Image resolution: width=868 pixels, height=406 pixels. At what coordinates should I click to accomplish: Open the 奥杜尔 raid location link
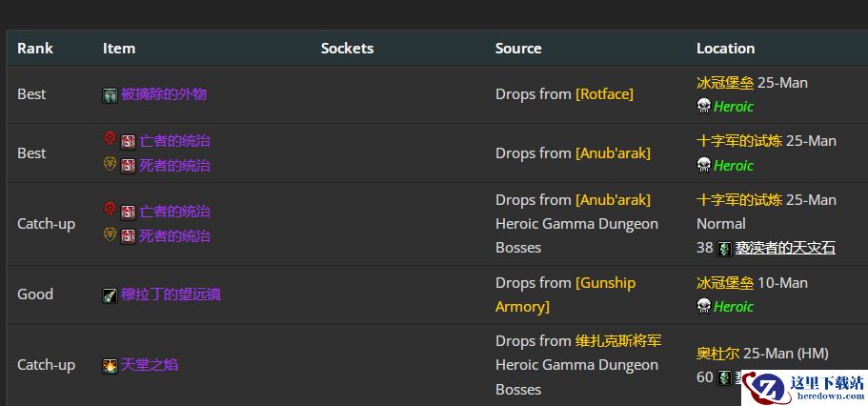tap(717, 353)
